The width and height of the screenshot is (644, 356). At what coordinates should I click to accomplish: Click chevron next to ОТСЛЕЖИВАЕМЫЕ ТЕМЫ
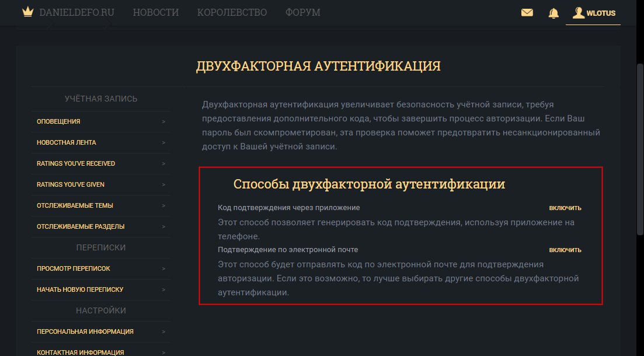[x=163, y=205]
